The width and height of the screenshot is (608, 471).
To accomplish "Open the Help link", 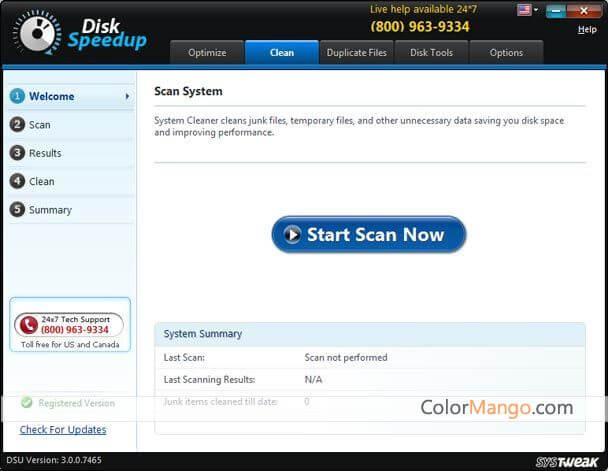I will click(x=587, y=29).
